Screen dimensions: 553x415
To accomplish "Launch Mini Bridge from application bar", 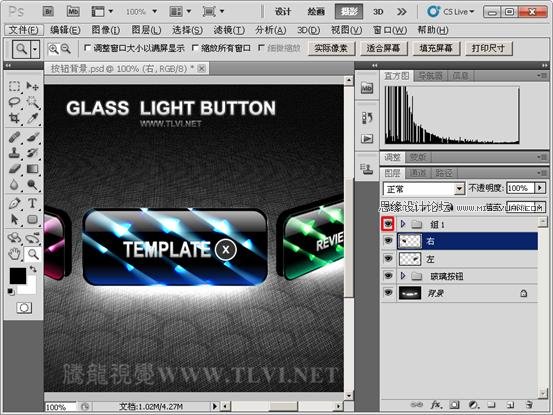I will tap(73, 12).
